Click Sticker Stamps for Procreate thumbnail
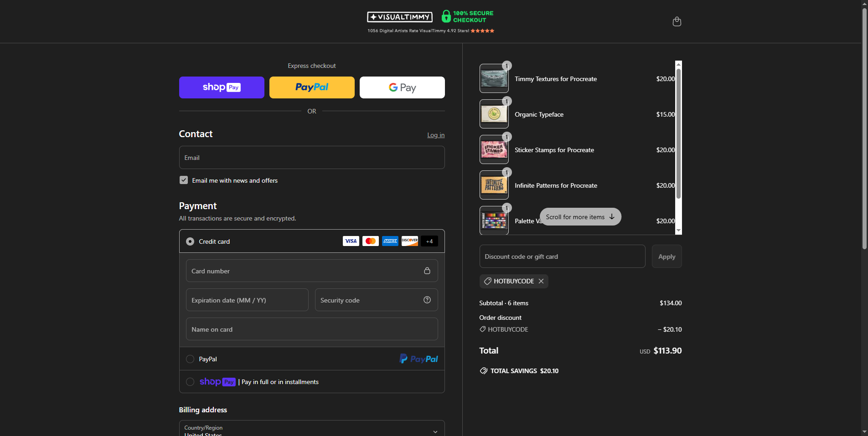This screenshot has height=436, width=868. click(494, 149)
